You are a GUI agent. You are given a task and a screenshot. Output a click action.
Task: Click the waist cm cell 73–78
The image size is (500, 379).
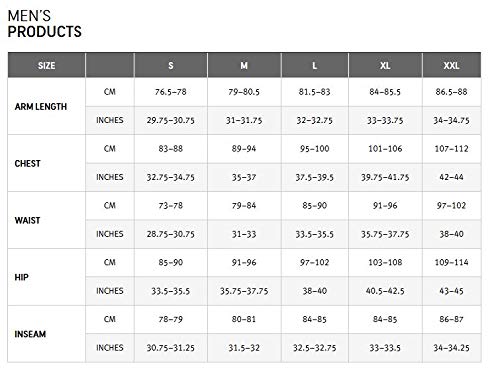[171, 206]
